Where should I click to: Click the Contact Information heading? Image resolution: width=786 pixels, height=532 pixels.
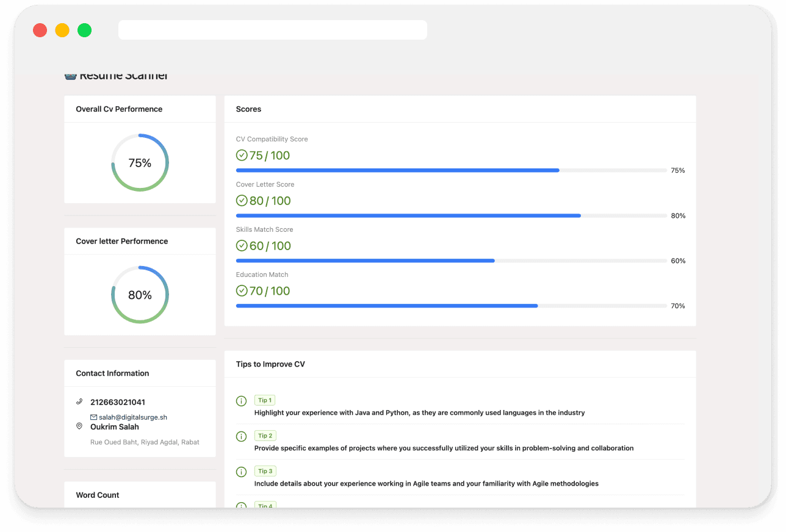coord(112,373)
